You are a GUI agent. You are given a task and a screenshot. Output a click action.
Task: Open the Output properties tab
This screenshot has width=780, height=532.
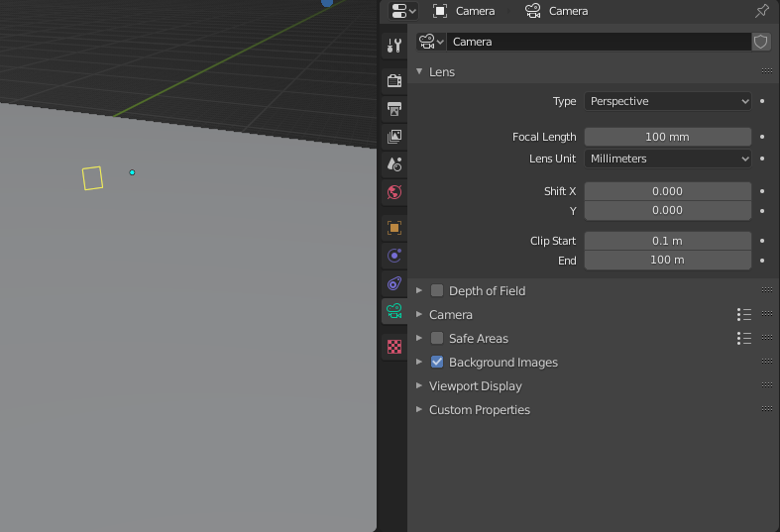click(394, 108)
